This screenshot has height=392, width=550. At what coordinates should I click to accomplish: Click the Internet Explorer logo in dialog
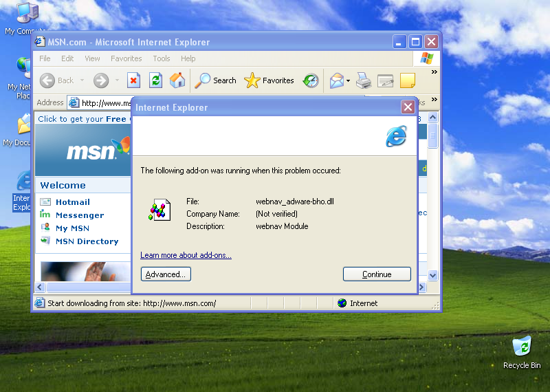tap(397, 136)
